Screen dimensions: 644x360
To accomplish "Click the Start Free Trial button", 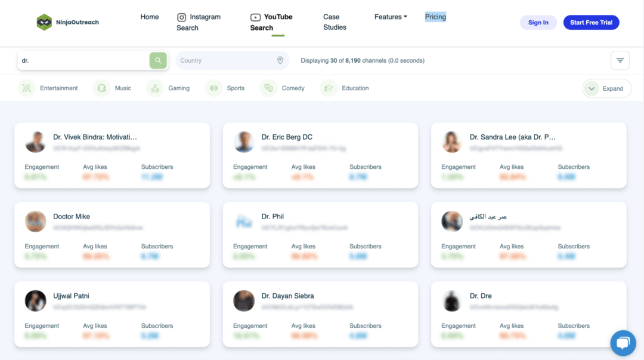I will point(591,23).
